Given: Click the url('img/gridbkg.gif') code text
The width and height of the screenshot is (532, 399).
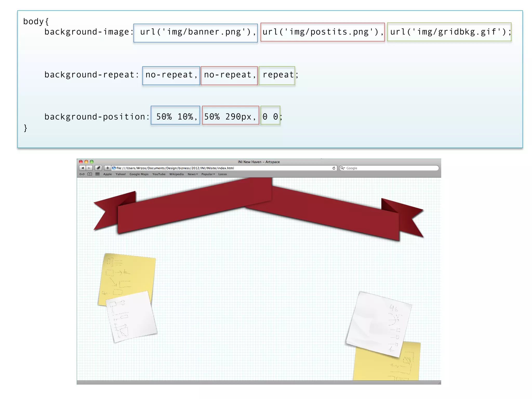Looking at the screenshot, I should point(448,32).
